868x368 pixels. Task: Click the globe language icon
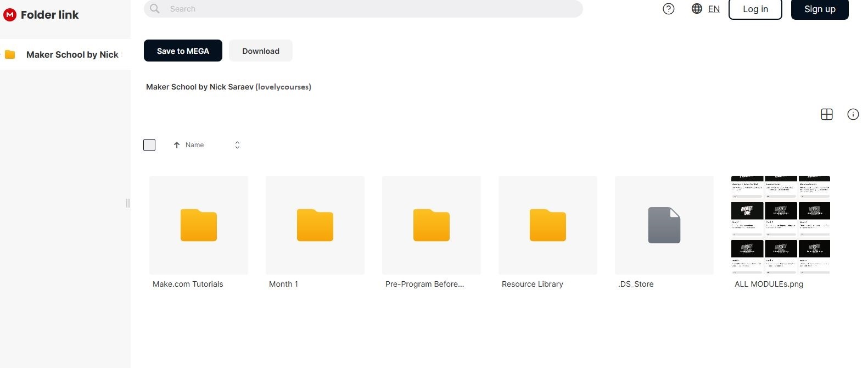point(697,9)
